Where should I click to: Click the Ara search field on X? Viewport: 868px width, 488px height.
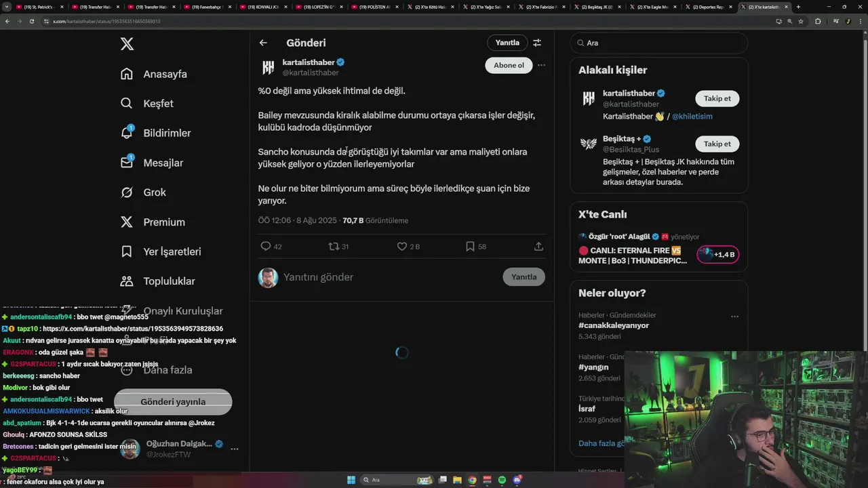coord(658,43)
